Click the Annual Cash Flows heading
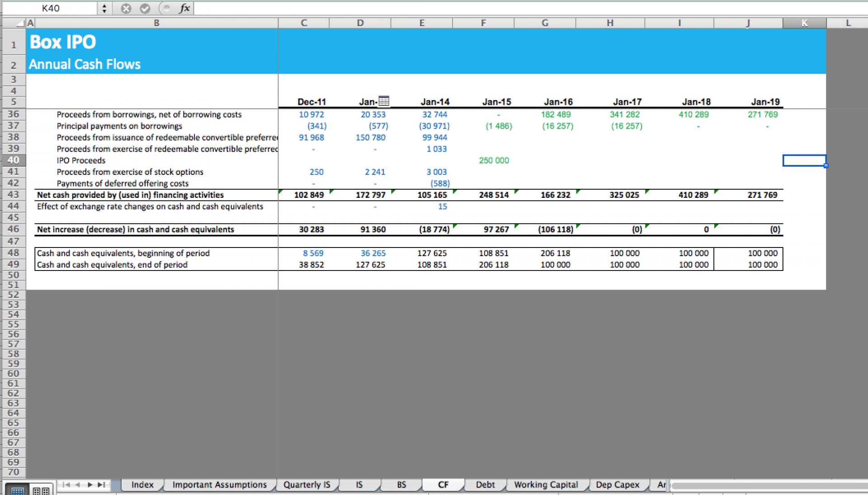Screen dimensions: 868x495 pyautogui.click(x=85, y=65)
